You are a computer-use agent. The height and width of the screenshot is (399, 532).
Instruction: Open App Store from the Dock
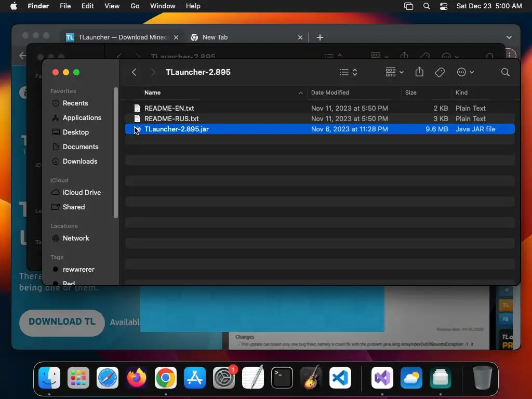195,378
